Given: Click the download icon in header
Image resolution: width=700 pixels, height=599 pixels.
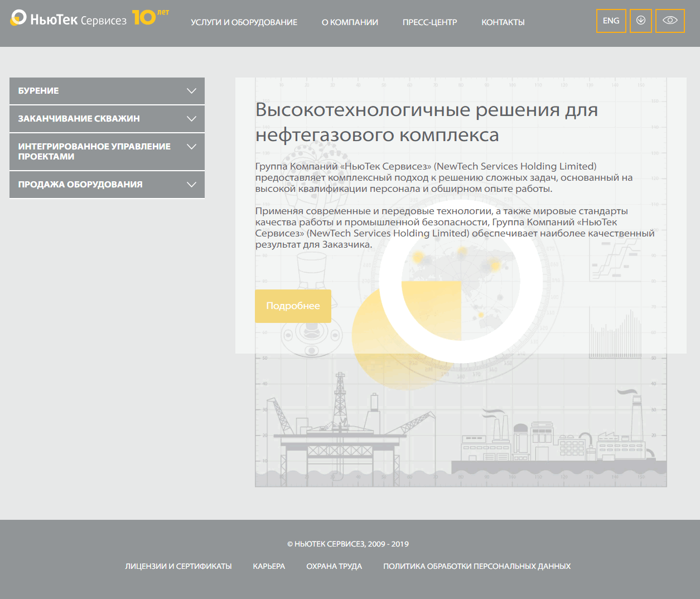Looking at the screenshot, I should pyautogui.click(x=641, y=21).
